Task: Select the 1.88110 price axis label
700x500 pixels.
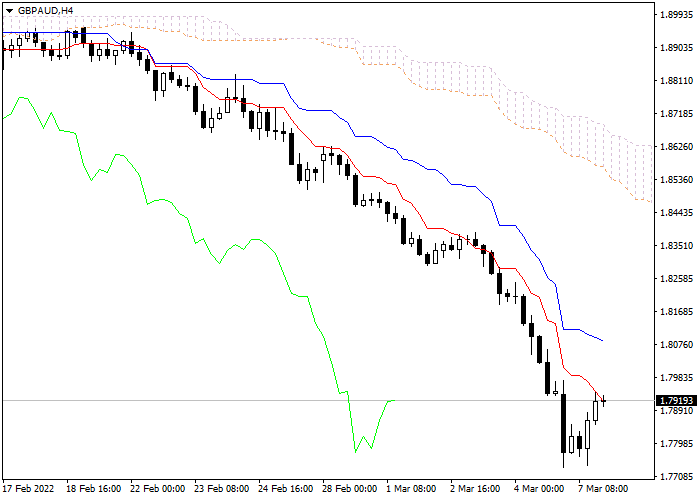Action: 677,80
